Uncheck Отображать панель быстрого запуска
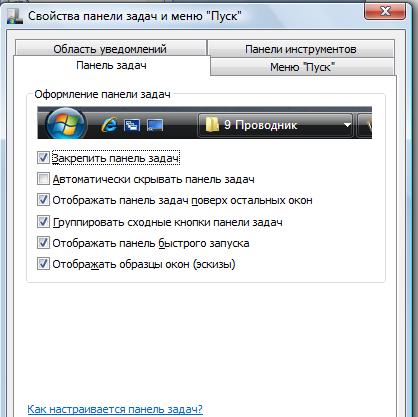 (x=43, y=243)
